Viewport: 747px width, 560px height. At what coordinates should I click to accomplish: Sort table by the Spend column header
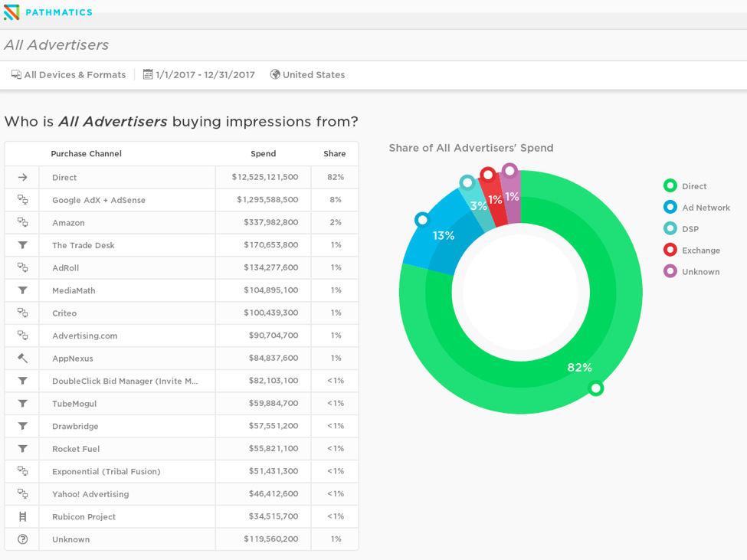pyautogui.click(x=263, y=154)
